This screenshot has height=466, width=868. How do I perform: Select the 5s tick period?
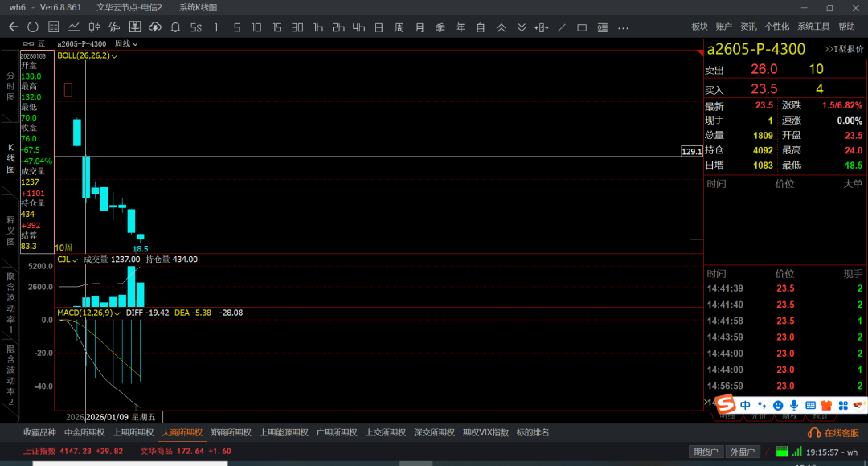[x=196, y=27]
